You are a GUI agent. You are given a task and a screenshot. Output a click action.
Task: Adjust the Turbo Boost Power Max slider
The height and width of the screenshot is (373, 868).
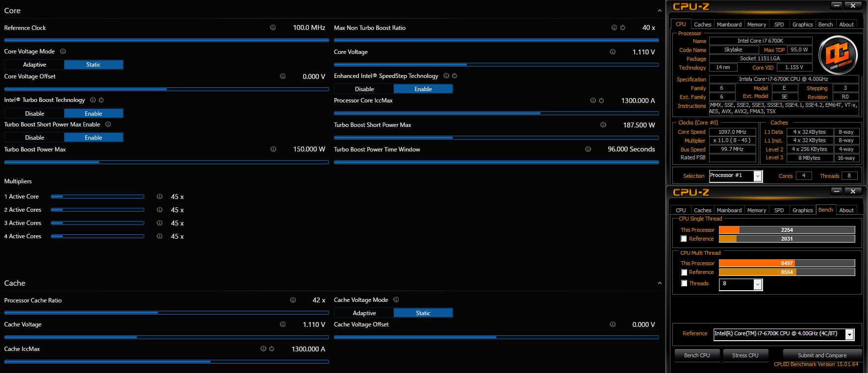(x=100, y=162)
